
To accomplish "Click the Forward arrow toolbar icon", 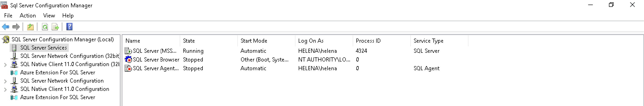I will pyautogui.click(x=16, y=27).
